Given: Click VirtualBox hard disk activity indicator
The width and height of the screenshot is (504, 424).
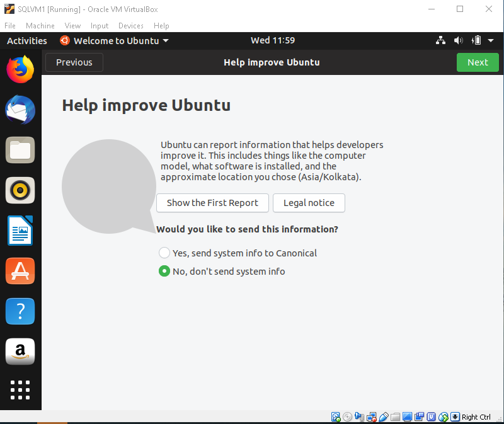Looking at the screenshot, I should (336, 417).
